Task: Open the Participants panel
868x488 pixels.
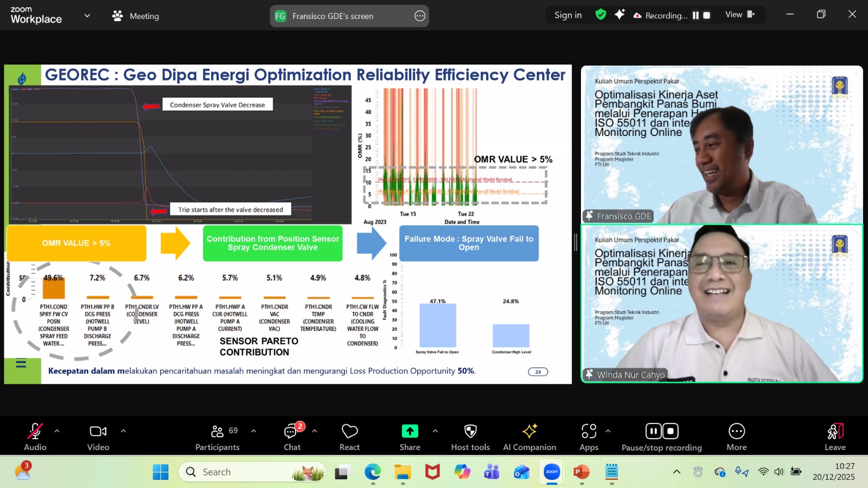Action: coord(218,436)
